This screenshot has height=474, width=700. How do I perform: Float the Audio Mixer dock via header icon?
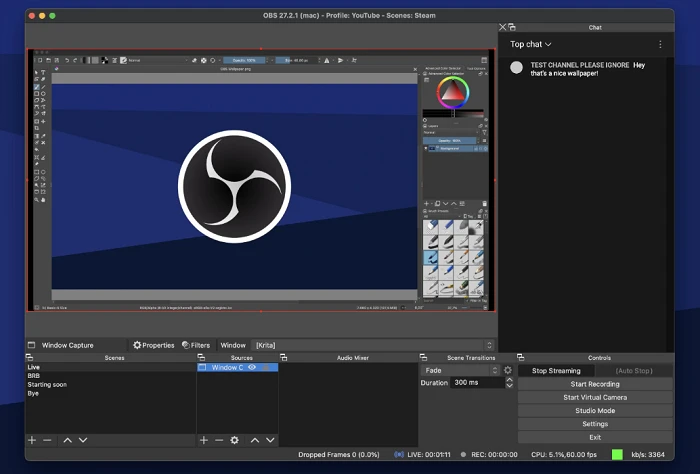pyautogui.click(x=283, y=358)
